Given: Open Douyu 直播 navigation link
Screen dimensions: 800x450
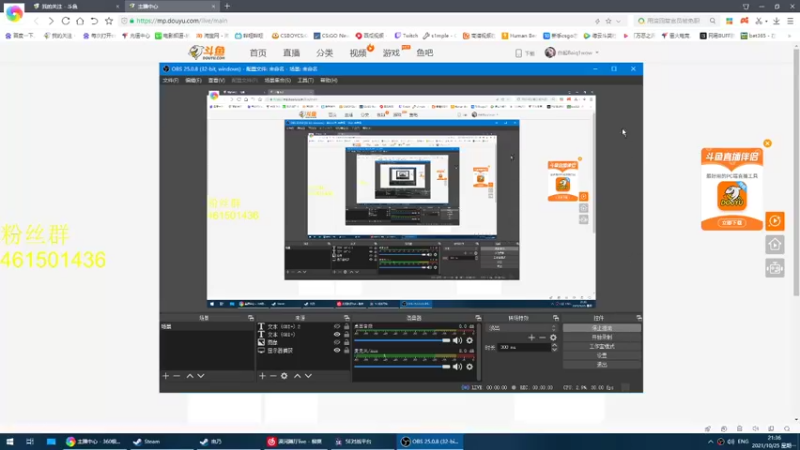Looking at the screenshot, I should 291,53.
